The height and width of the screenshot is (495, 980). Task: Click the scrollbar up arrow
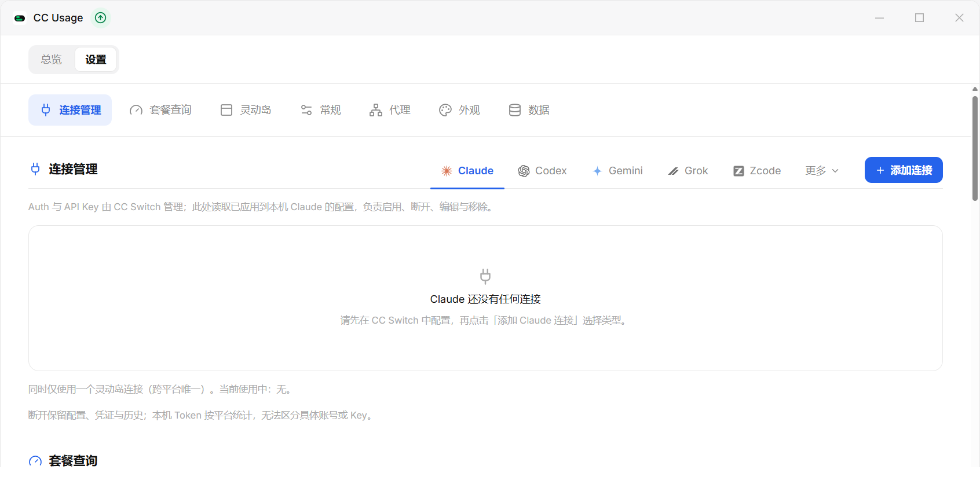(975, 89)
